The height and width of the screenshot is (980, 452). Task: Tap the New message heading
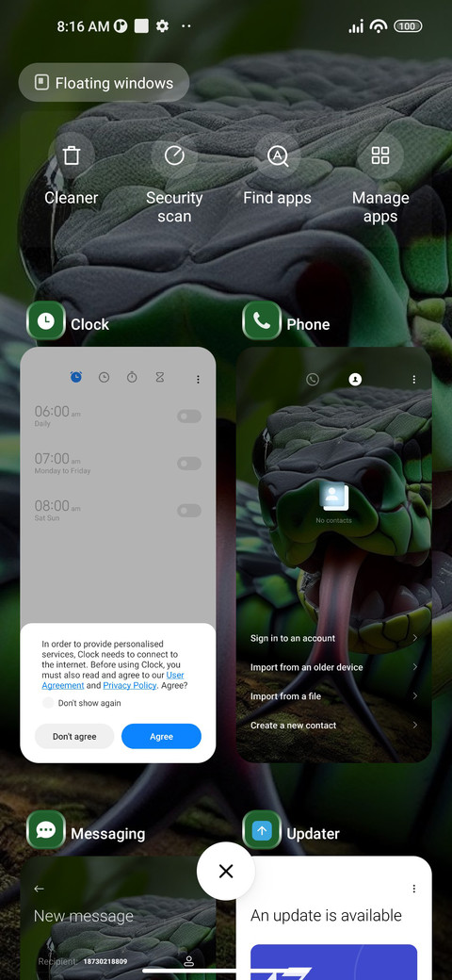point(84,916)
